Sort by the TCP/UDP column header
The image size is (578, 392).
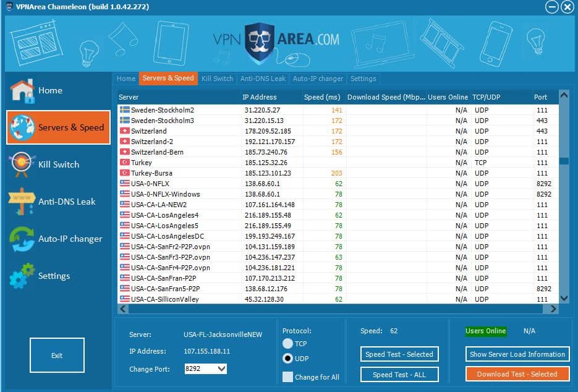(x=501, y=97)
